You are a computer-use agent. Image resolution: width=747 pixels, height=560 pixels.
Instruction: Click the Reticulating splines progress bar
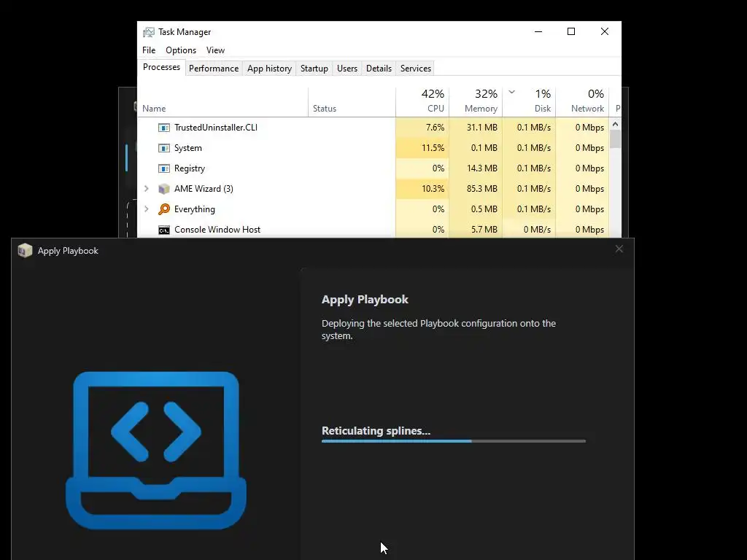point(454,441)
